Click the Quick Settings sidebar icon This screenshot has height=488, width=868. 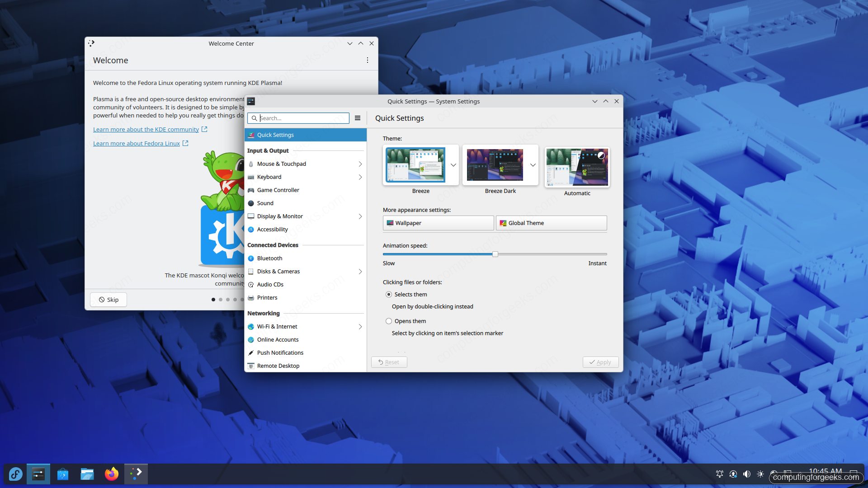click(251, 135)
